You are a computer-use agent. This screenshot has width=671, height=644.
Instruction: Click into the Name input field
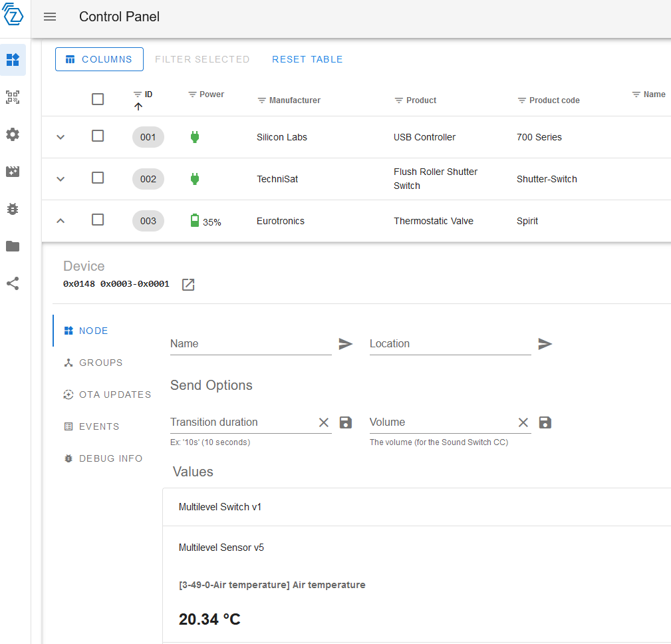click(x=250, y=344)
